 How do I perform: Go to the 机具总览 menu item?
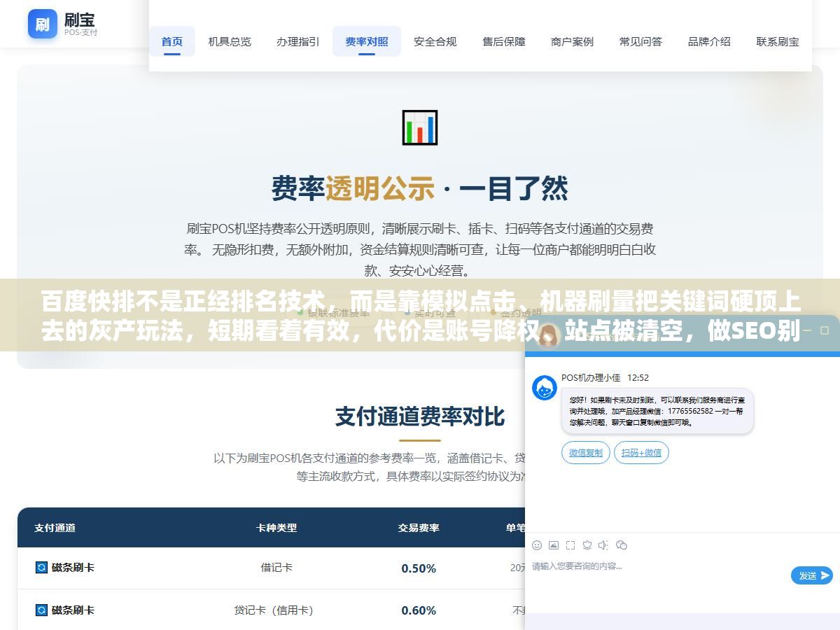coord(230,41)
